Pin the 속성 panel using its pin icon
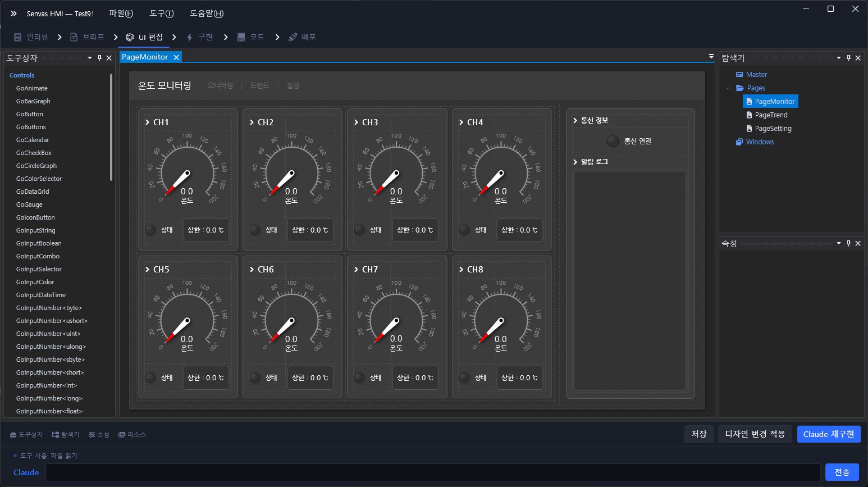868x487 pixels. click(x=848, y=243)
